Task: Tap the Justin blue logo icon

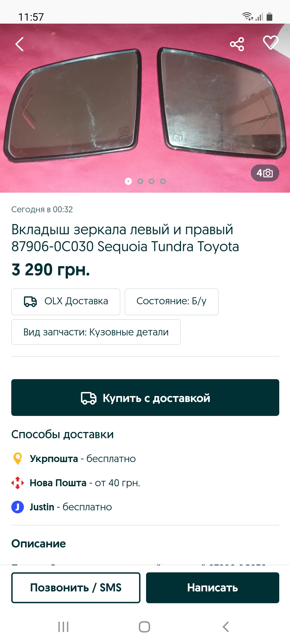Action: tap(18, 507)
